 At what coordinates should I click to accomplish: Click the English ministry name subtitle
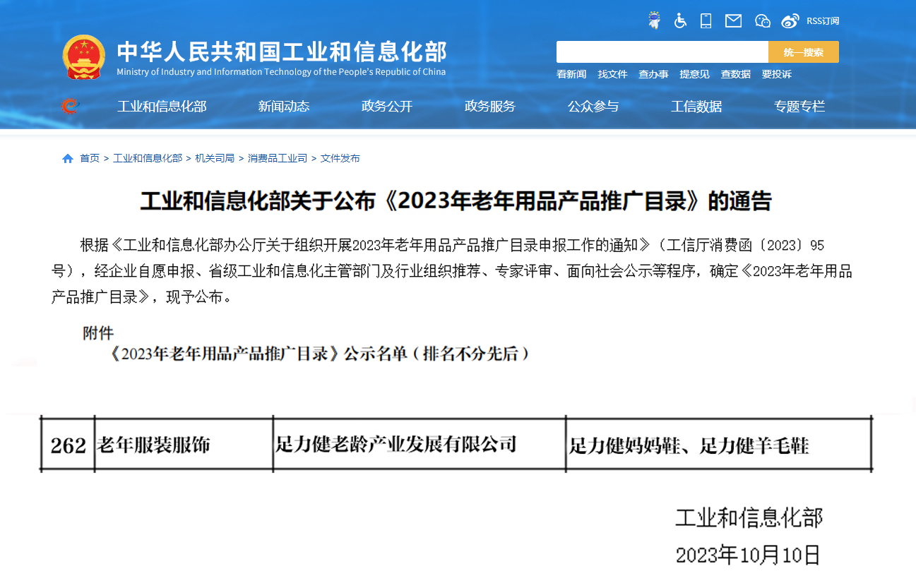[281, 72]
